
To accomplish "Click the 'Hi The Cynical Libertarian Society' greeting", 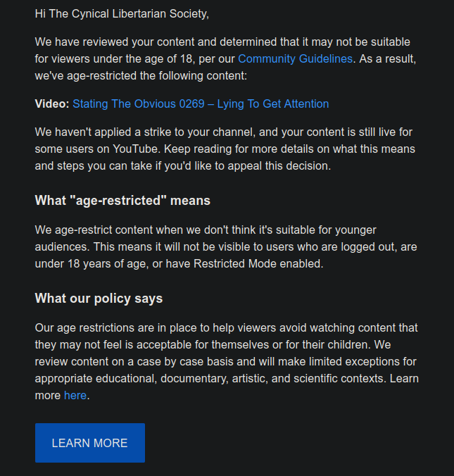I will [x=122, y=13].
